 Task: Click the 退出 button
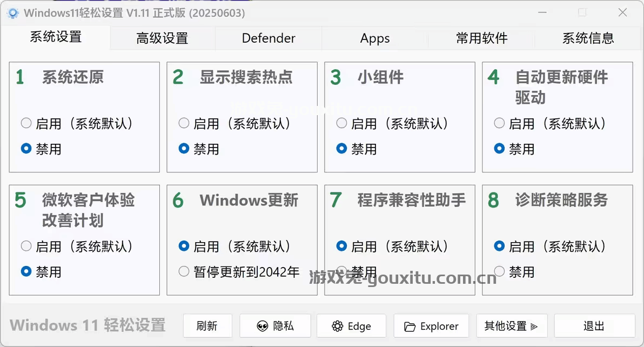[594, 326]
